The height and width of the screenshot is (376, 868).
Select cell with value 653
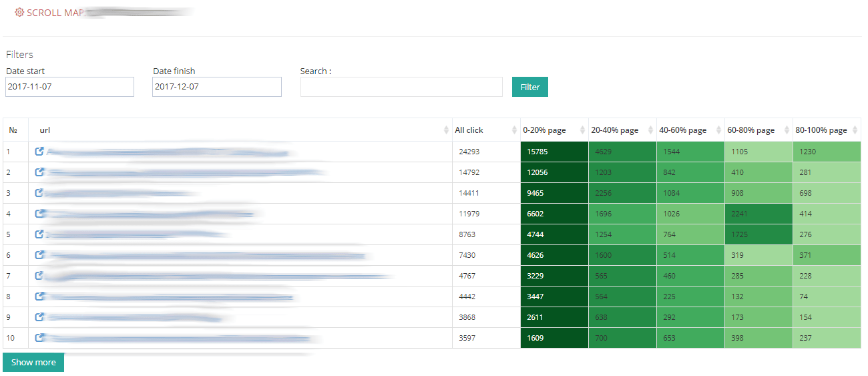coord(690,338)
